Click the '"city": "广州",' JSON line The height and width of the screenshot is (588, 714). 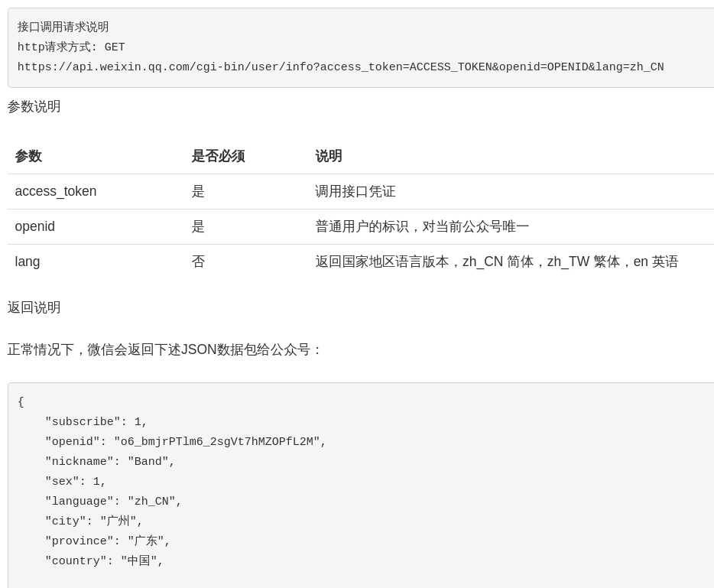coord(94,521)
